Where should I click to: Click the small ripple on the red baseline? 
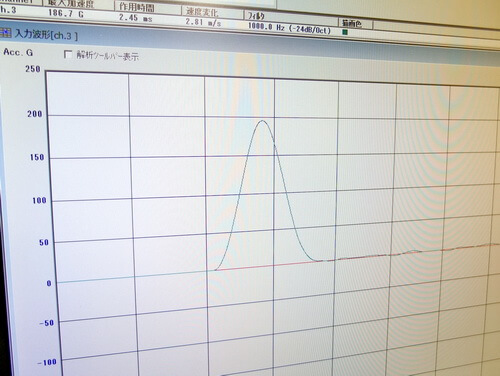(x=412, y=252)
